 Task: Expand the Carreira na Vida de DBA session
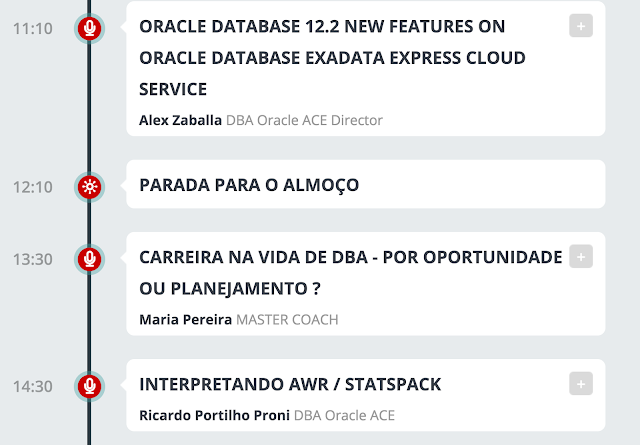click(x=581, y=257)
